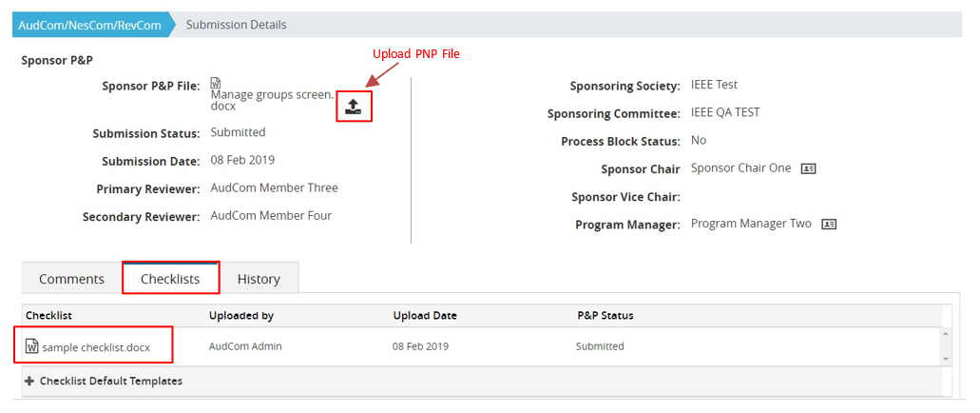
Task: Click scroll down arrow in checklist table
Action: (946, 359)
